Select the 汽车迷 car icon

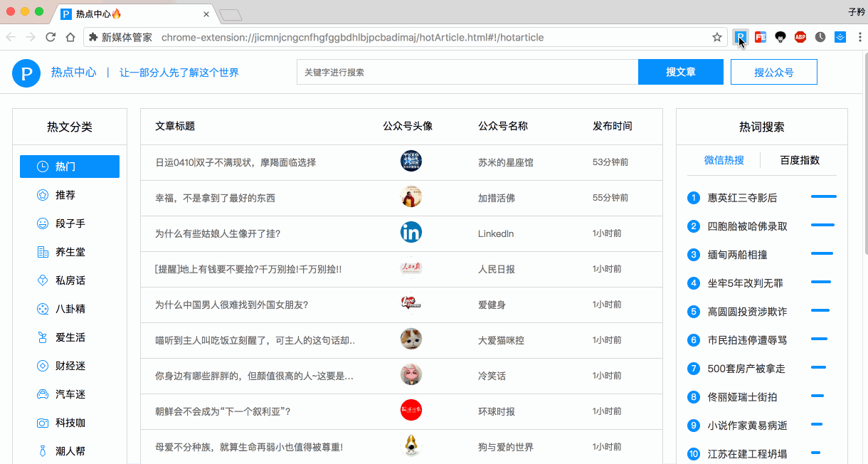43,394
